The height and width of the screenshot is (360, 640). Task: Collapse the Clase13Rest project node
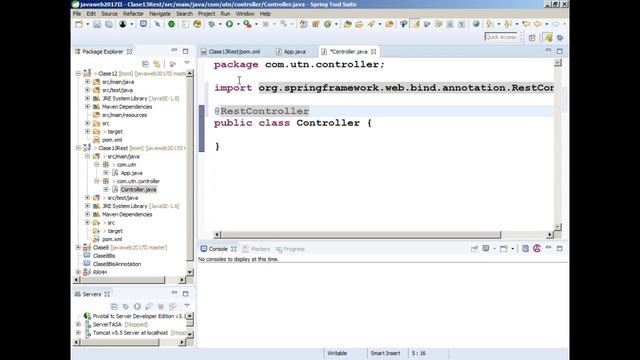pos(78,148)
